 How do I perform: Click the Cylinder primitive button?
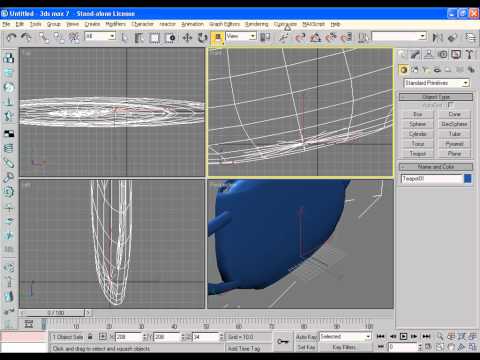417,134
